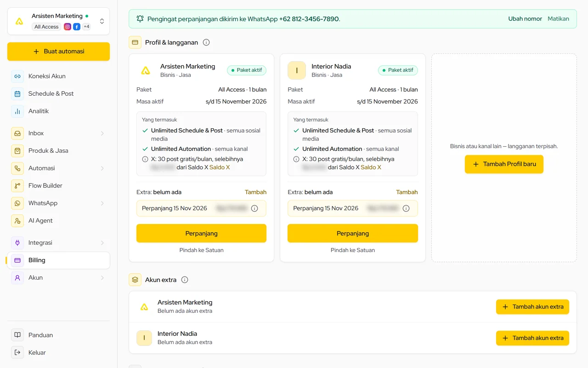The height and width of the screenshot is (368, 588).
Task: Click Tambah extra link for Arsisten Marketing
Action: click(255, 192)
